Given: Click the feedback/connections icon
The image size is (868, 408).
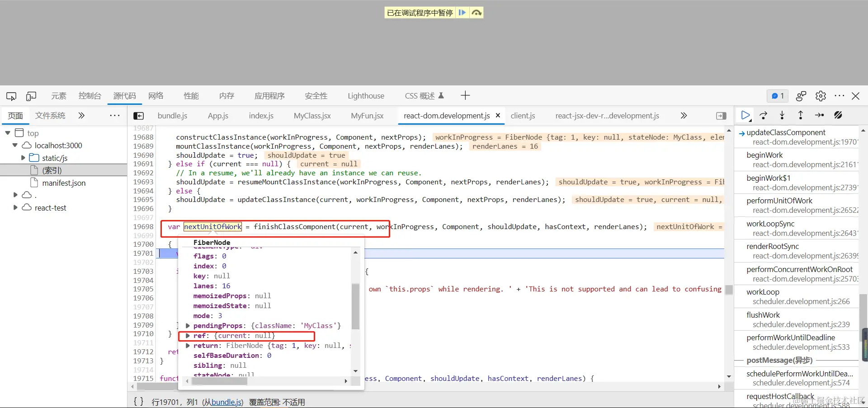Looking at the screenshot, I should point(801,96).
